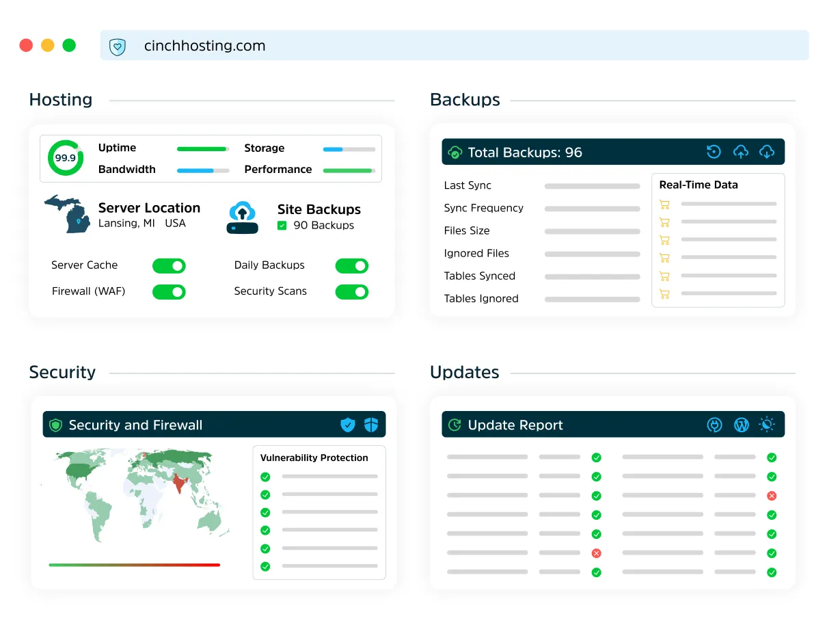Turn off the Security Scans switch
This screenshot has width=840, height=636.
coord(352,292)
